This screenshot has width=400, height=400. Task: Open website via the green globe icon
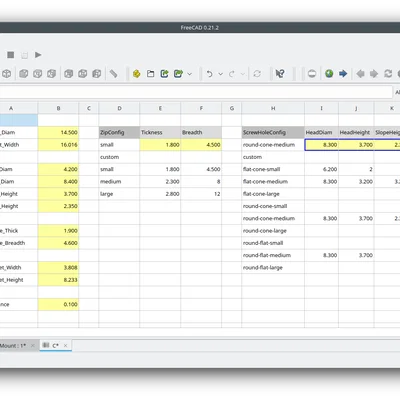(x=329, y=74)
